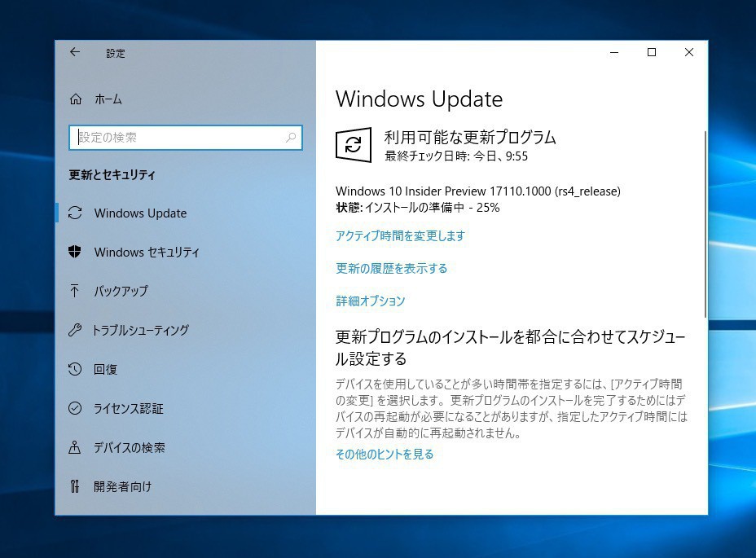The width and height of the screenshot is (756, 558).
Task: Select Windows Update sidebar entry
Action: 140,213
